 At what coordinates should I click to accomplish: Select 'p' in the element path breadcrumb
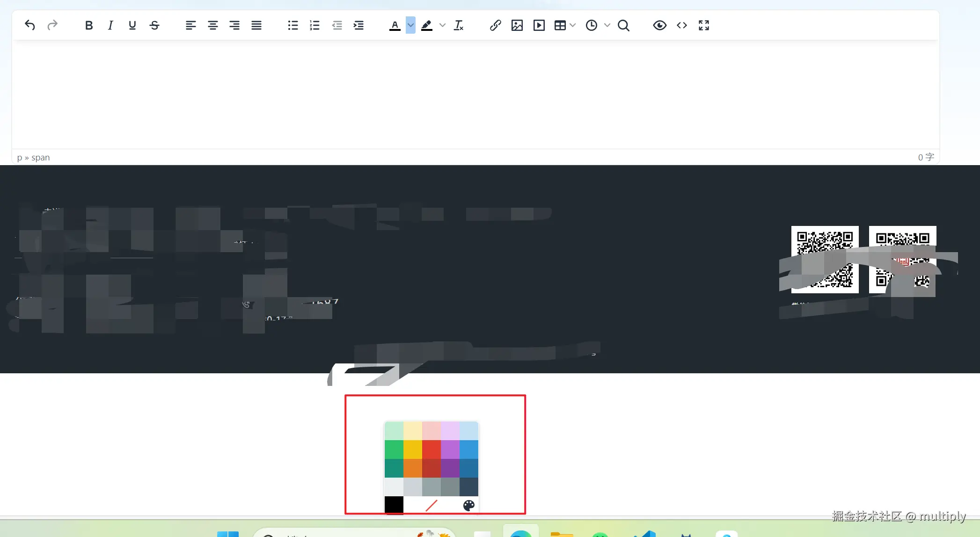click(x=19, y=157)
